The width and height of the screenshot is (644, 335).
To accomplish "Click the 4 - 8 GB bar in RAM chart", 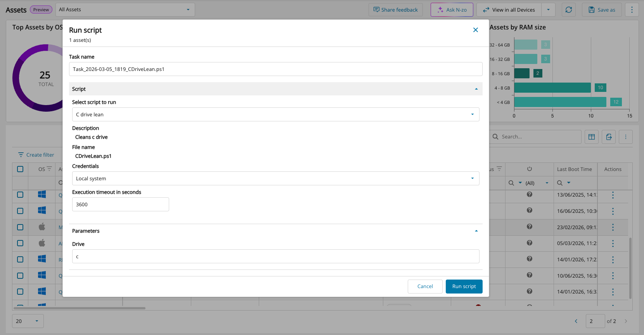I will point(552,88).
